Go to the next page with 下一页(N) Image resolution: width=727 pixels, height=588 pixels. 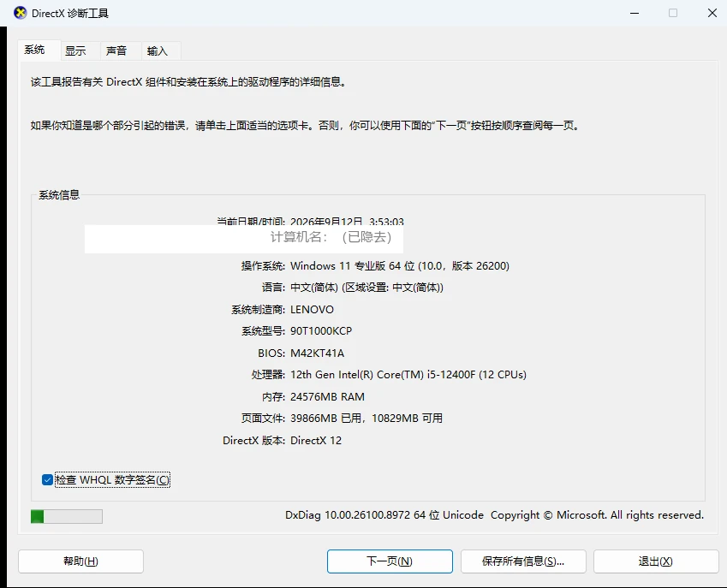pos(390,561)
